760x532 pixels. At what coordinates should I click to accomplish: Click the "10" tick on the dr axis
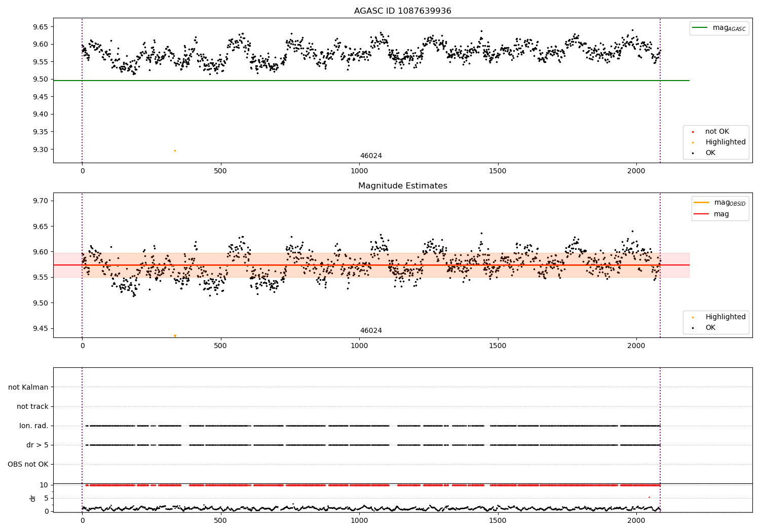click(x=44, y=485)
